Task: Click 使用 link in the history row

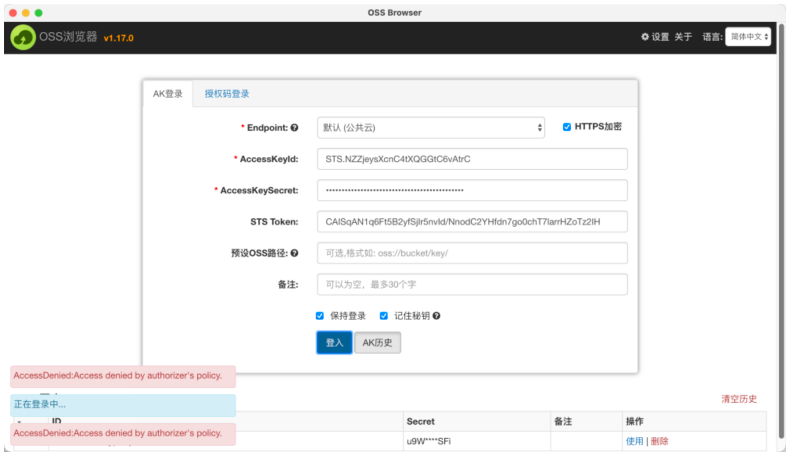Action: 634,441
